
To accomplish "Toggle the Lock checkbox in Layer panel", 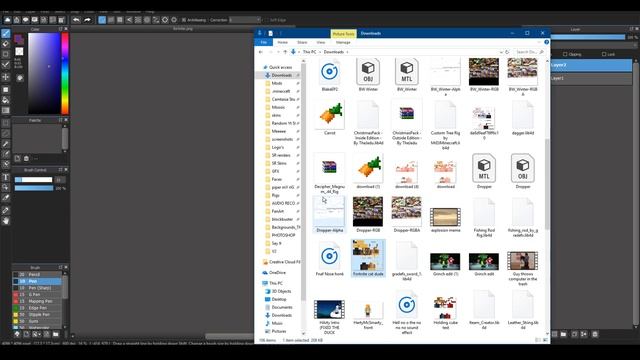I will tap(604, 54).
